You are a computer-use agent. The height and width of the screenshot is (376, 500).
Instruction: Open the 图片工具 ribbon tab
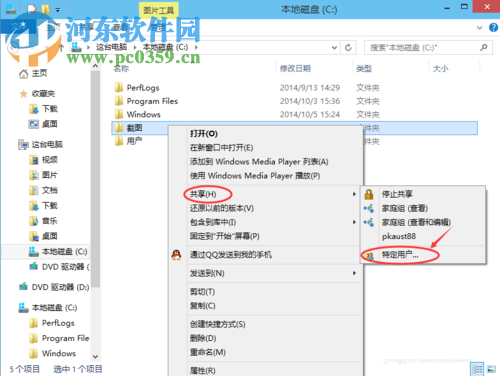tap(159, 10)
